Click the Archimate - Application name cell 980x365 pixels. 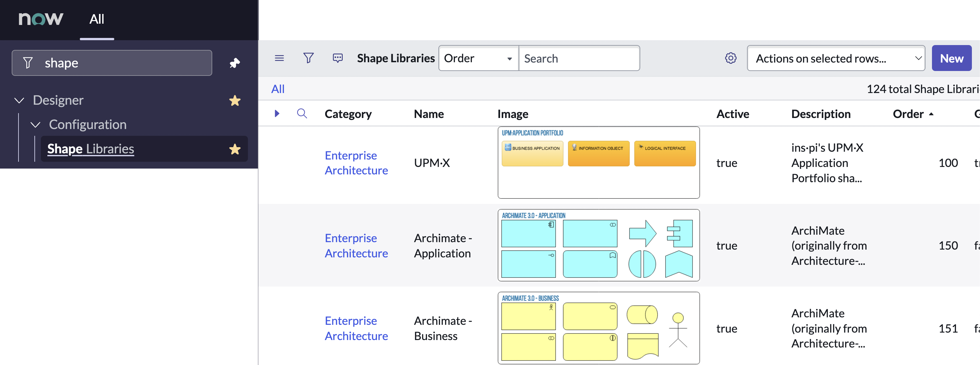click(443, 246)
